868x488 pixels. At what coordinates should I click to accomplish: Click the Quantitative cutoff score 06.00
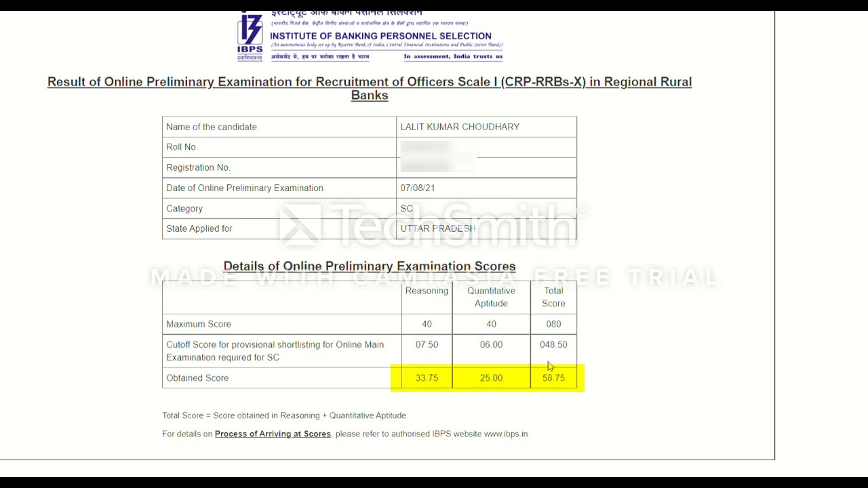tap(491, 345)
